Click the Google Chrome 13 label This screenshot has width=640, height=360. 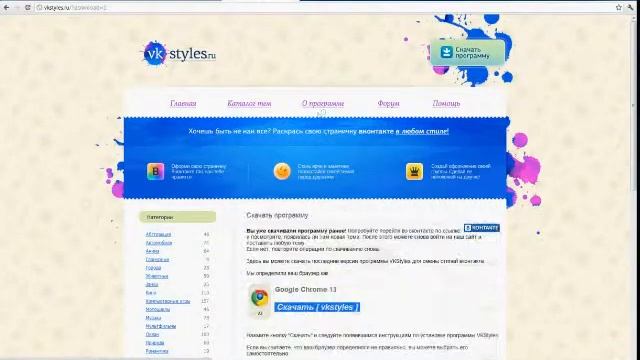305,289
